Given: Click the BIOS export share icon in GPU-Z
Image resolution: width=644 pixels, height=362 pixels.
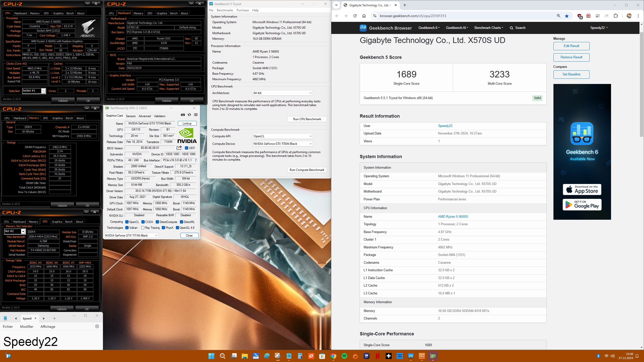Looking at the screenshot, I should [179, 148].
